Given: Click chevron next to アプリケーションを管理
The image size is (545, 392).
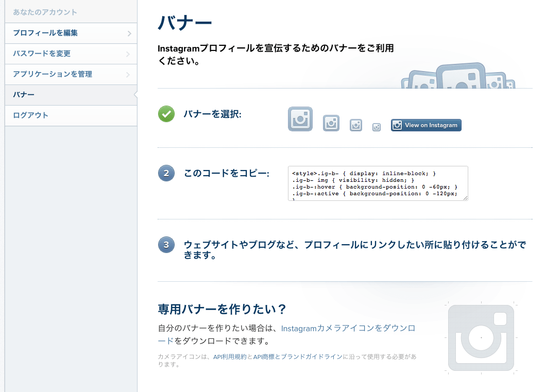Looking at the screenshot, I should [128, 74].
